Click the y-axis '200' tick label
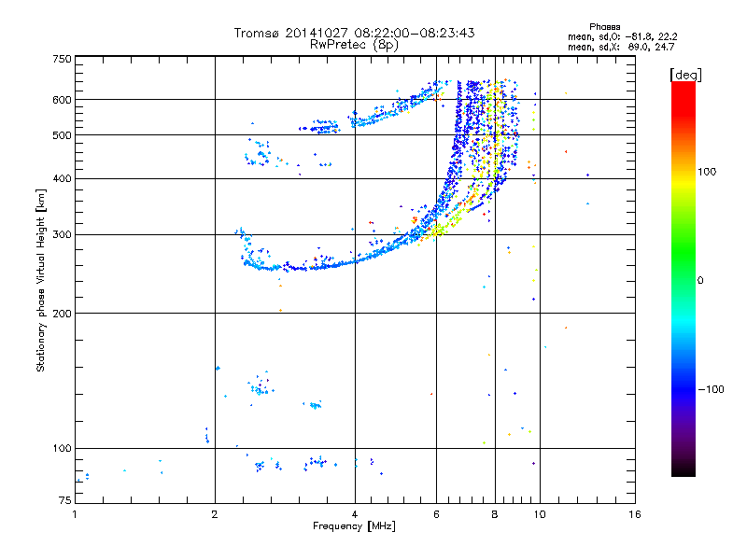 click(x=62, y=314)
